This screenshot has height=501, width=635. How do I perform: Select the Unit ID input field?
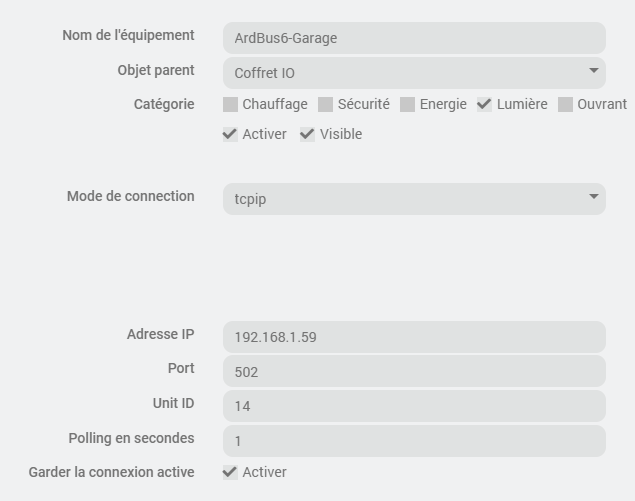[x=414, y=405]
